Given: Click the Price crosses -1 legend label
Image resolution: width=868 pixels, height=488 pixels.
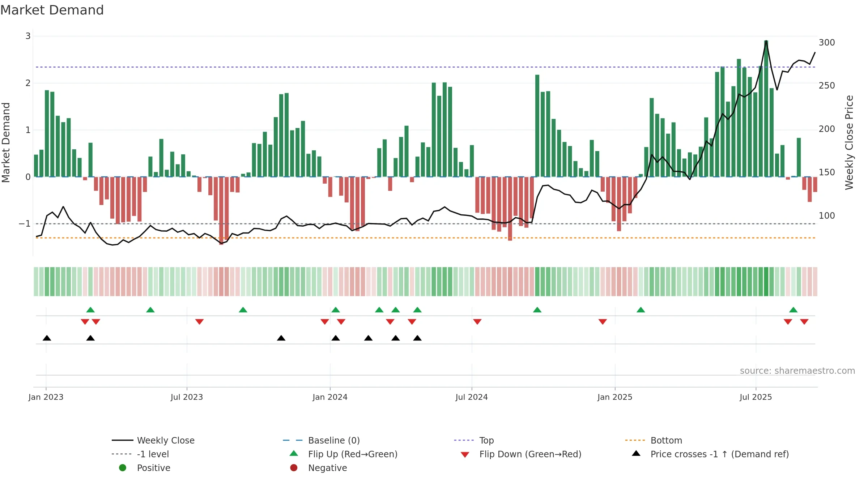Looking at the screenshot, I should pos(720,454).
